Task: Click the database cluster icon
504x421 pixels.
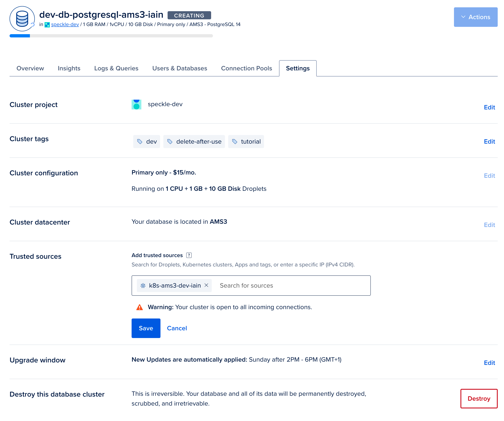Action: [22, 19]
